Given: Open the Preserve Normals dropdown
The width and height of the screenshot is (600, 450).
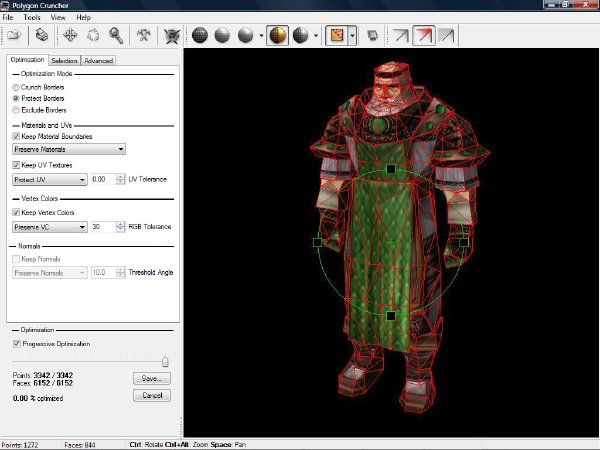Looking at the screenshot, I should (x=50, y=273).
